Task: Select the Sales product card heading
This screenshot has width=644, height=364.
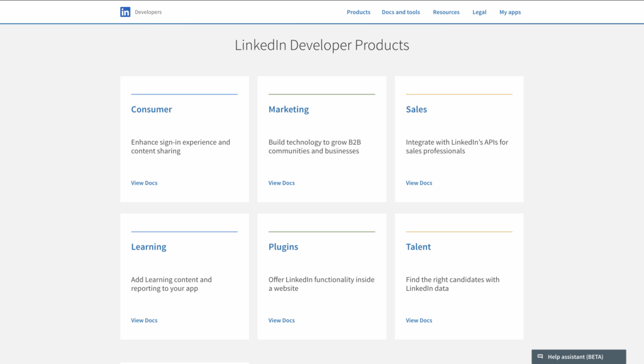Action: (x=416, y=109)
